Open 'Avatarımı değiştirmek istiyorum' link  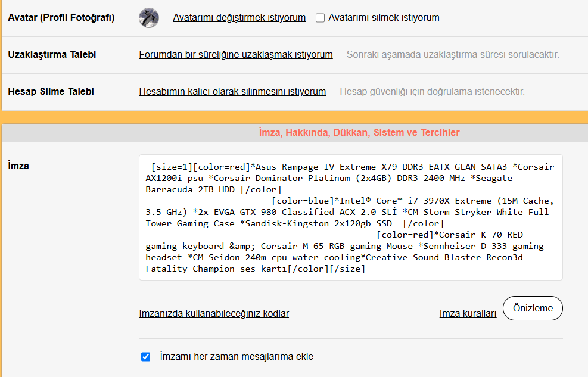[x=239, y=18]
